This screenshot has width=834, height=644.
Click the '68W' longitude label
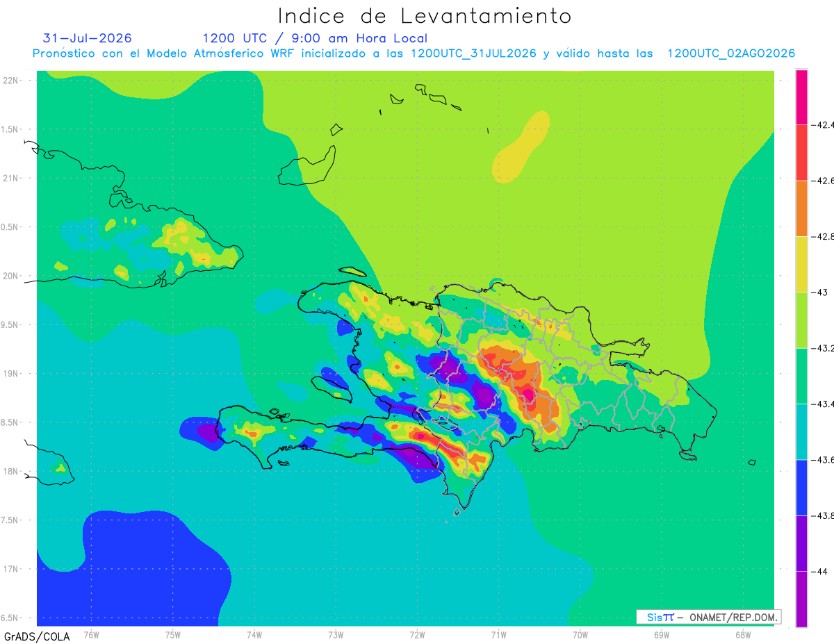743,634
